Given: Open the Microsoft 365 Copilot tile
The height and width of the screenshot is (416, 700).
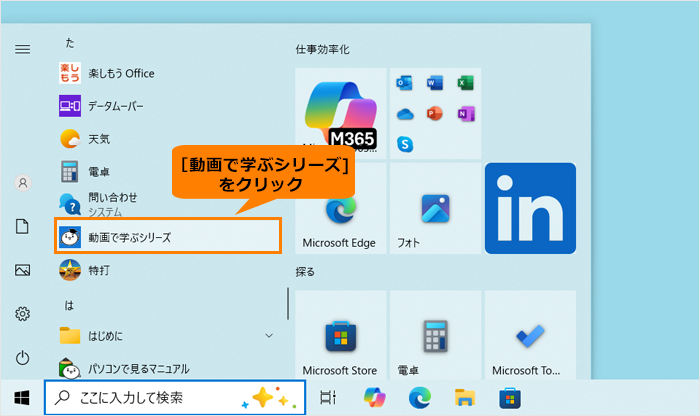Looking at the screenshot, I should coord(341,113).
